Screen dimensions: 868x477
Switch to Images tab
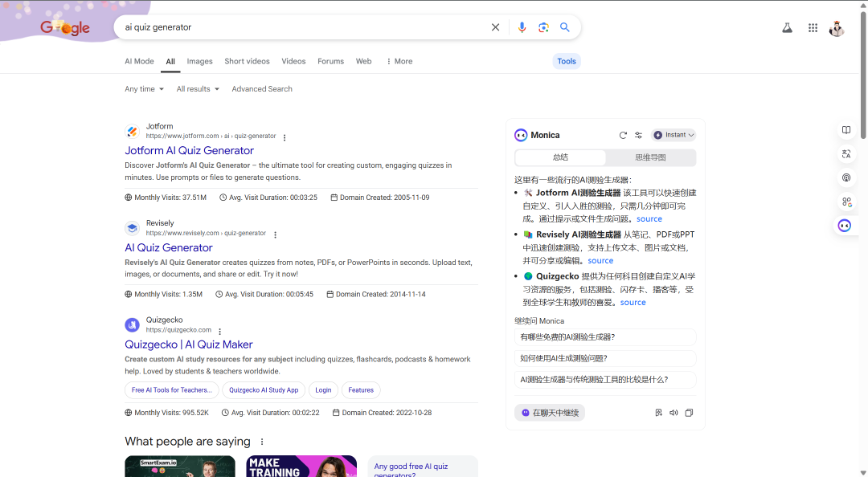click(200, 61)
